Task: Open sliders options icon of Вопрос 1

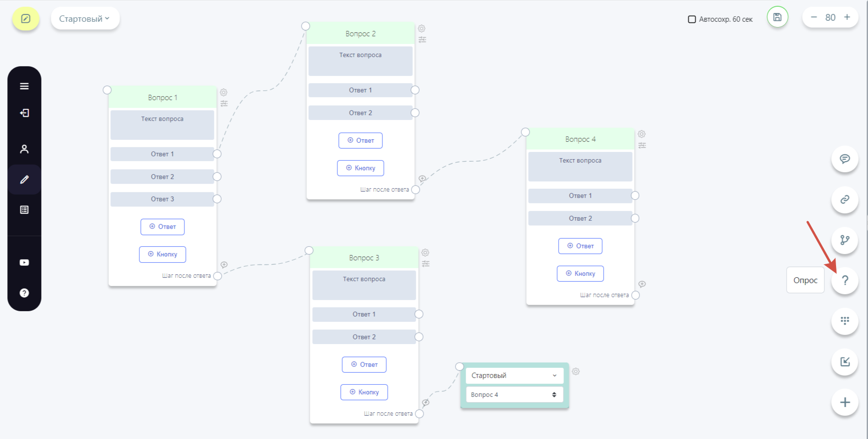Action: (224, 104)
